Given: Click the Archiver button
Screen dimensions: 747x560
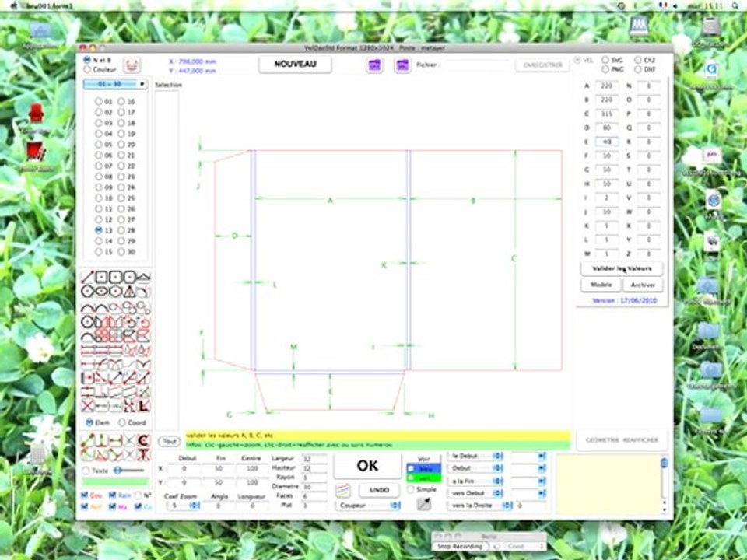Looking at the screenshot, I should (x=643, y=285).
